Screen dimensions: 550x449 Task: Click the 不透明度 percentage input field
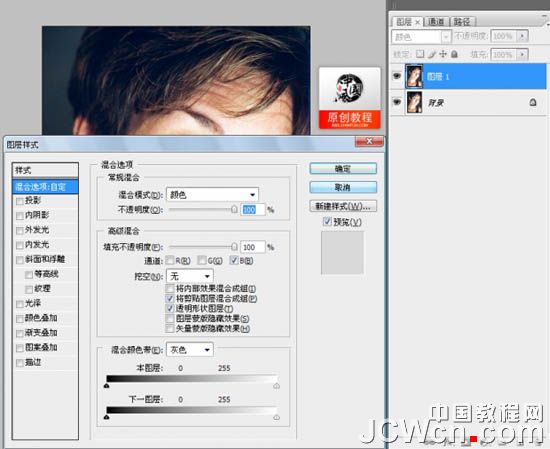[x=253, y=209]
